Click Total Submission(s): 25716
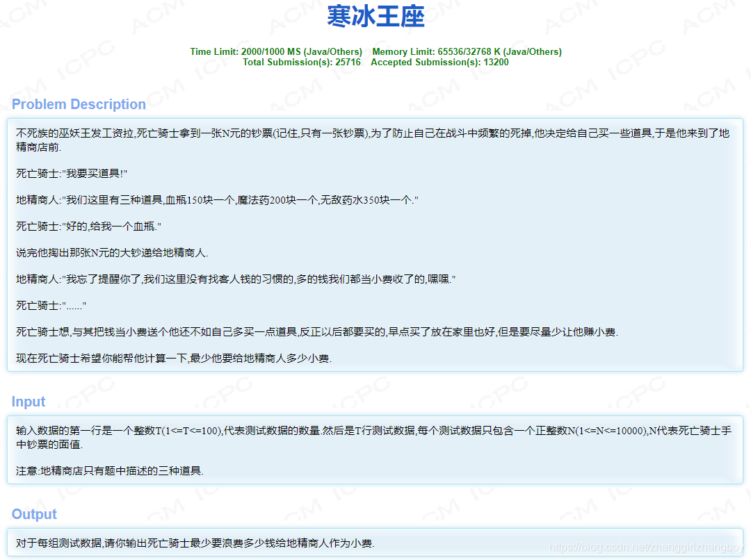This screenshot has width=751, height=560. [x=302, y=63]
